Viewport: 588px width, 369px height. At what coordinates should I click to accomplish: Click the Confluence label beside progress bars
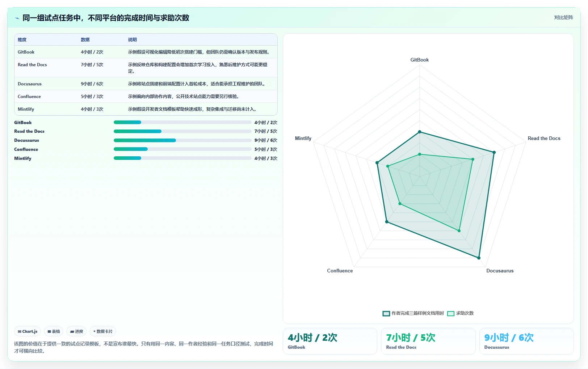click(26, 149)
